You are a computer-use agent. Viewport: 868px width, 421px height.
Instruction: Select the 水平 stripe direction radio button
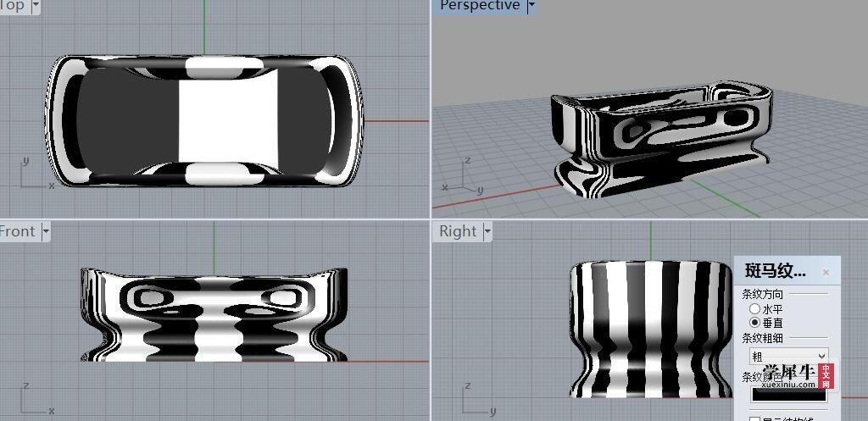click(x=754, y=308)
